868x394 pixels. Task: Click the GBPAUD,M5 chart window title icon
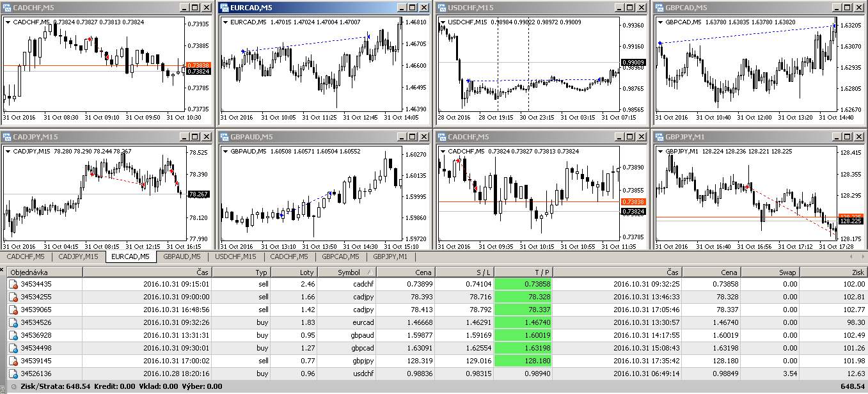click(224, 137)
